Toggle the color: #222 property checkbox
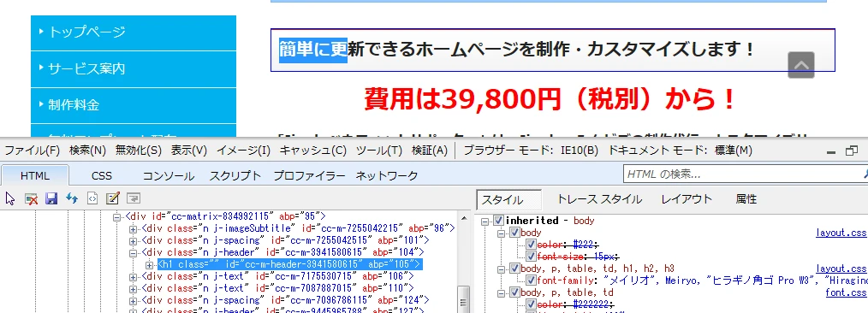The width and height of the screenshot is (868, 313). [x=531, y=245]
